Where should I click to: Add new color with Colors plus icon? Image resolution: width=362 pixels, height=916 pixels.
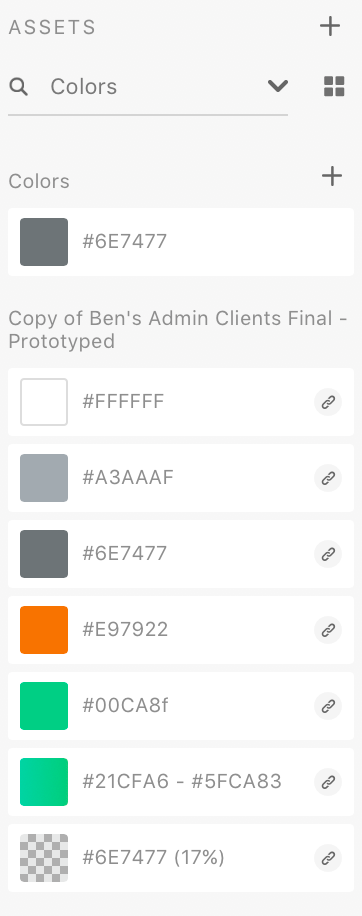point(332,176)
